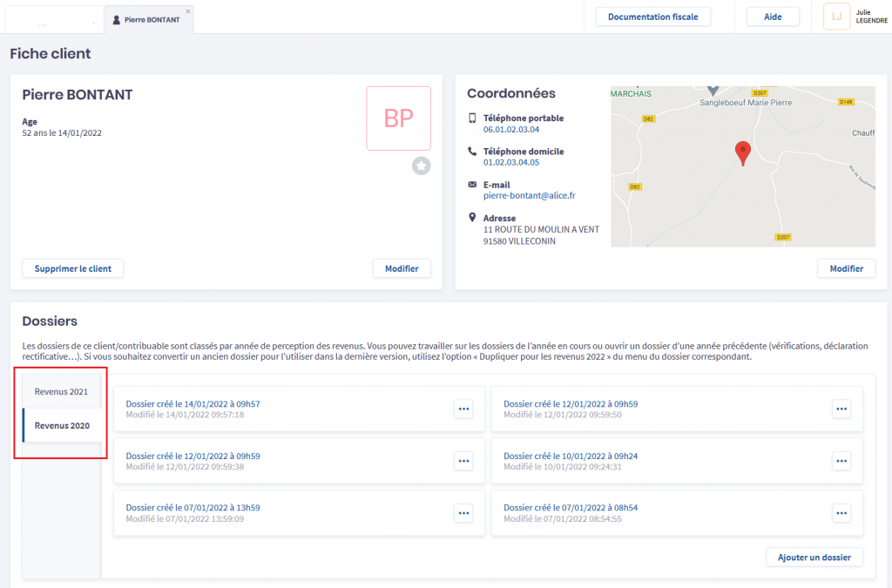892x588 pixels.
Task: Click Modifier in the client identity card
Action: point(402,268)
